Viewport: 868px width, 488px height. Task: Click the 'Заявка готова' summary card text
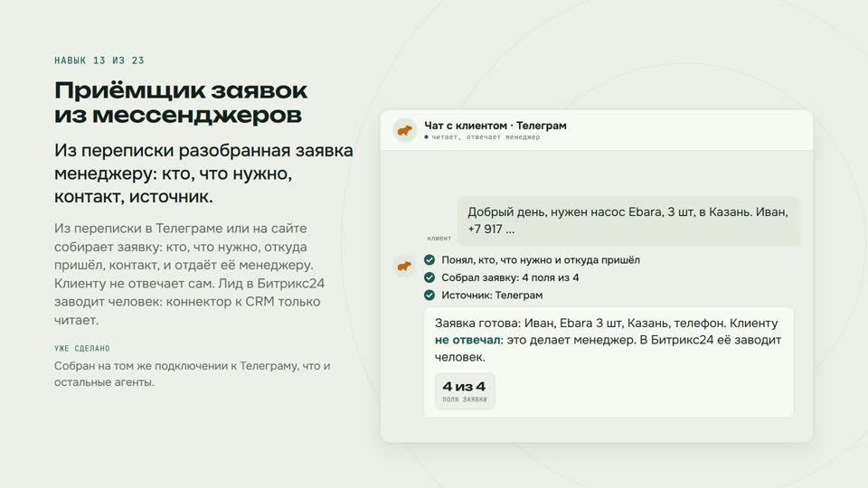608,340
